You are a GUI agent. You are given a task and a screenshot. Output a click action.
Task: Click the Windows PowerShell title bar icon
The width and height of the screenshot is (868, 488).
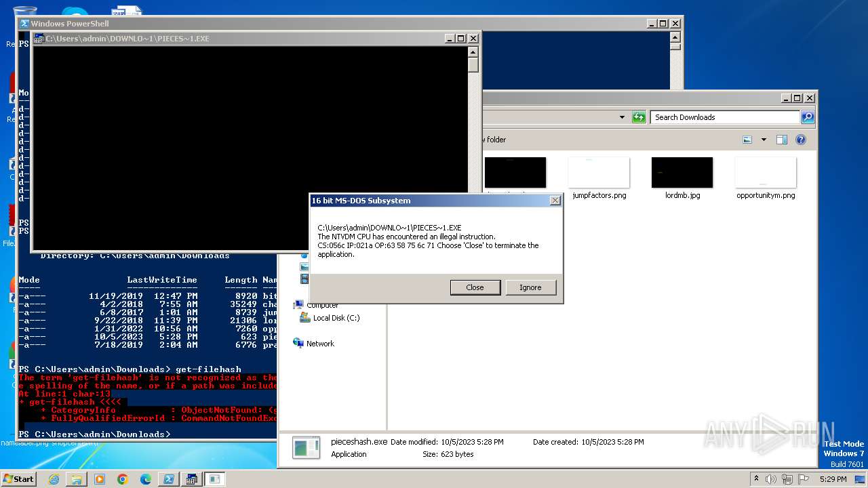point(24,24)
